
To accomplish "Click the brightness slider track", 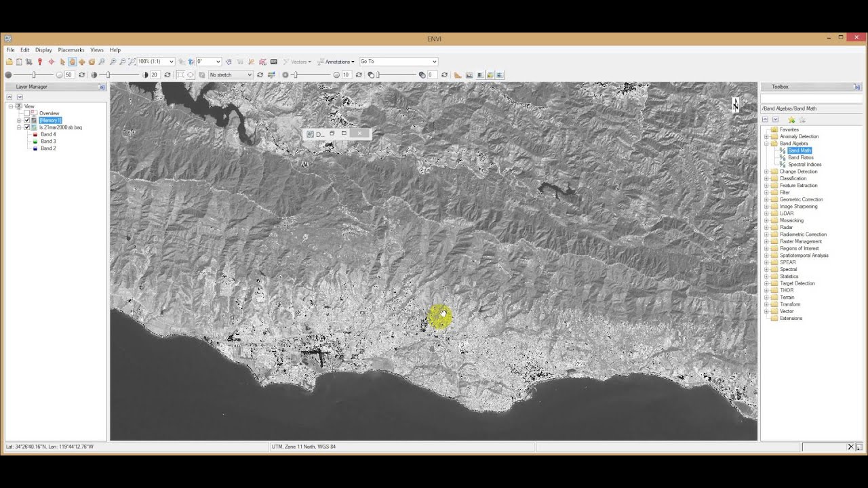I will [x=33, y=75].
